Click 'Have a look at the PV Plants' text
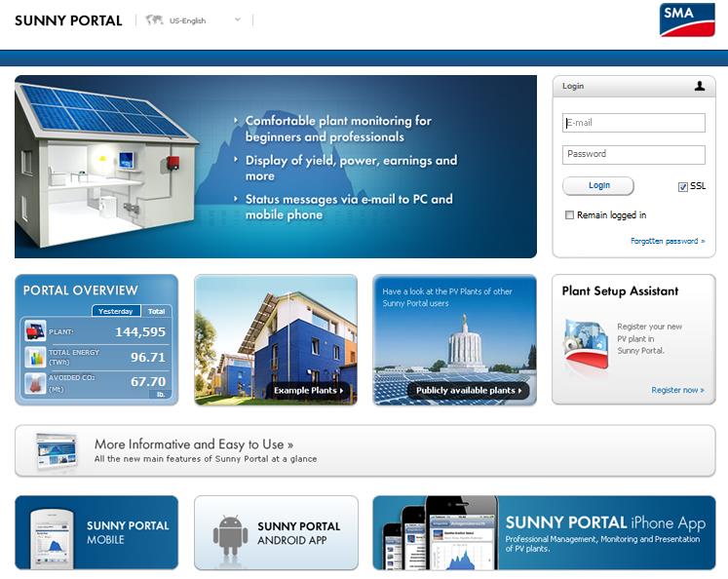The image size is (728, 579). click(447, 297)
